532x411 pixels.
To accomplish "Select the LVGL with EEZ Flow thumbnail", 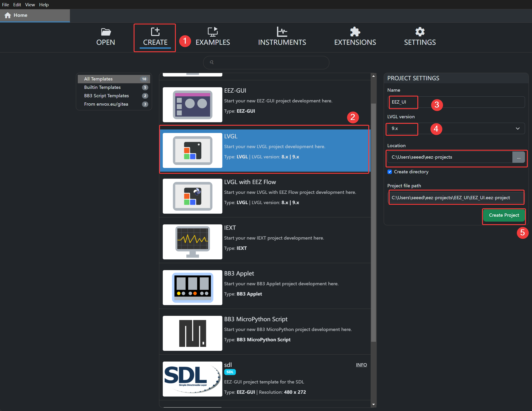I will pyautogui.click(x=192, y=196).
